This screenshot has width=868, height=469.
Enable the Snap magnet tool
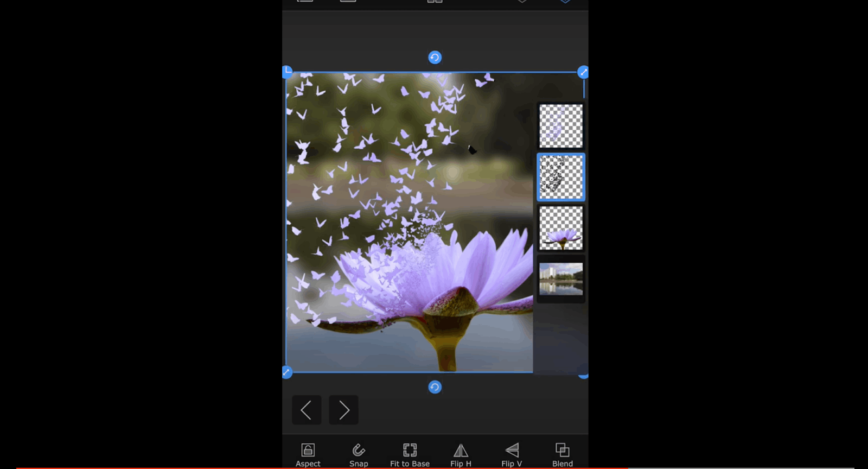pos(359,455)
